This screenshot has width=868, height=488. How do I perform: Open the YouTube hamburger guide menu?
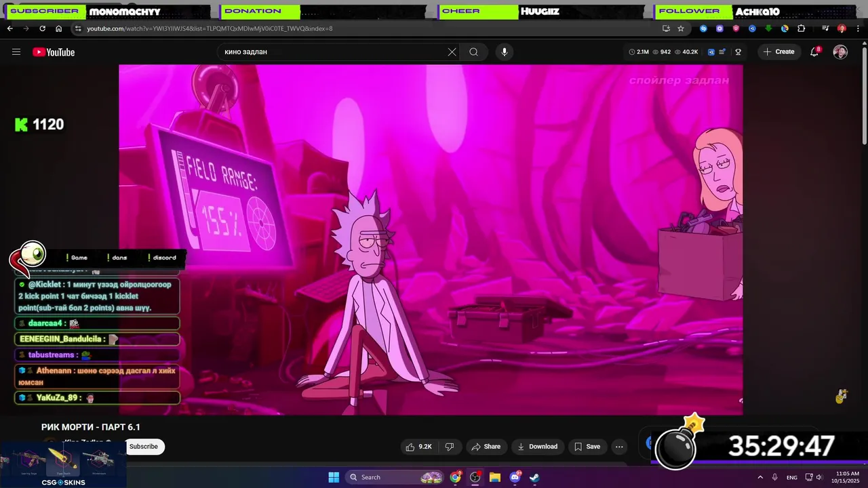tap(16, 52)
